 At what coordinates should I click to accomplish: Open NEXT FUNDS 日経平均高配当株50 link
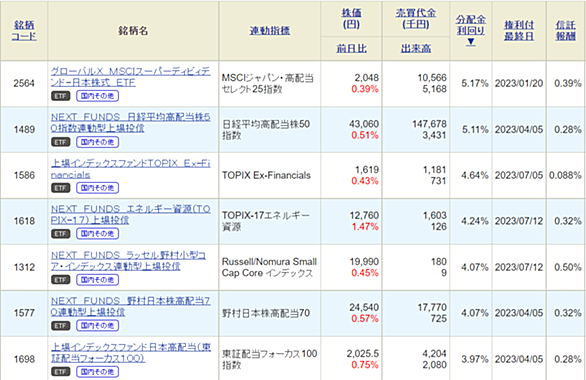tap(130, 123)
